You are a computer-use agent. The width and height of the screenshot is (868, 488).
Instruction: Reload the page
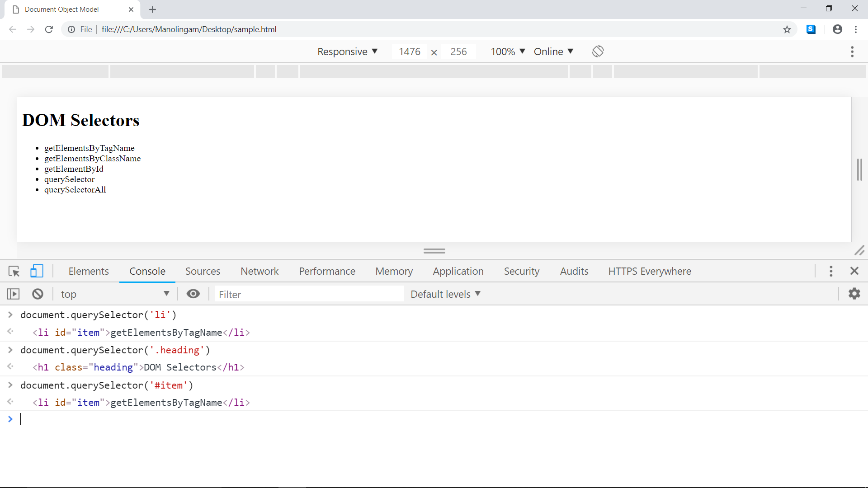(x=49, y=29)
